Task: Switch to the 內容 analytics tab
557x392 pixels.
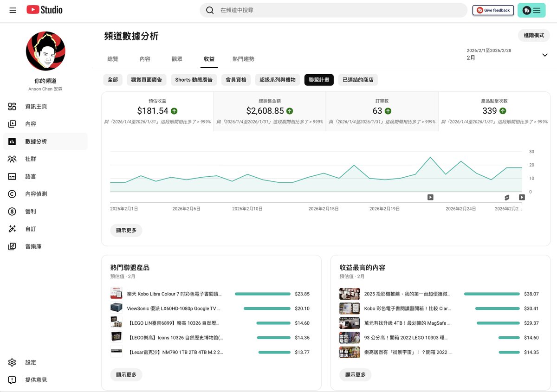Action: point(145,59)
